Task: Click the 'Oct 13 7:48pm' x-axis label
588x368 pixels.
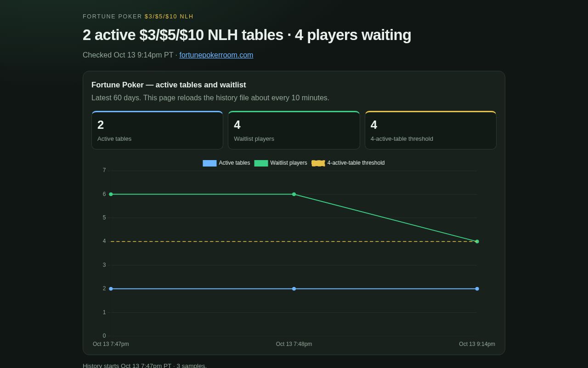Action: (294, 344)
